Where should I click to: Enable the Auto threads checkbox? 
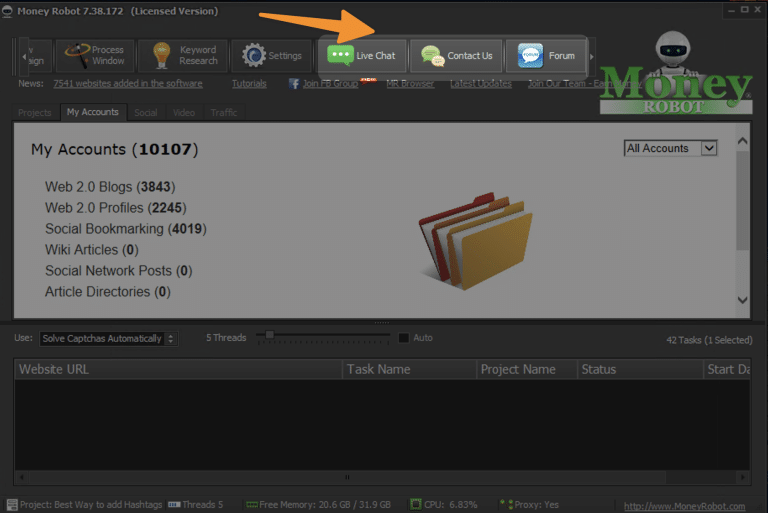click(404, 338)
